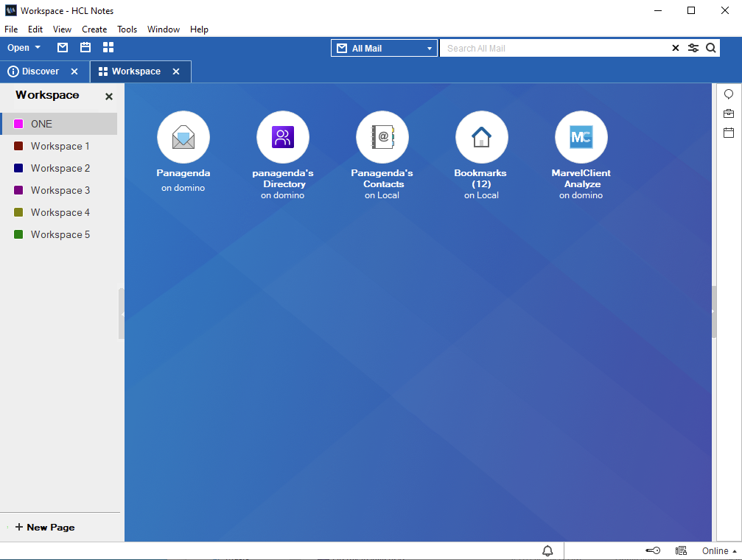Select the Workspace 2 page

click(x=59, y=169)
